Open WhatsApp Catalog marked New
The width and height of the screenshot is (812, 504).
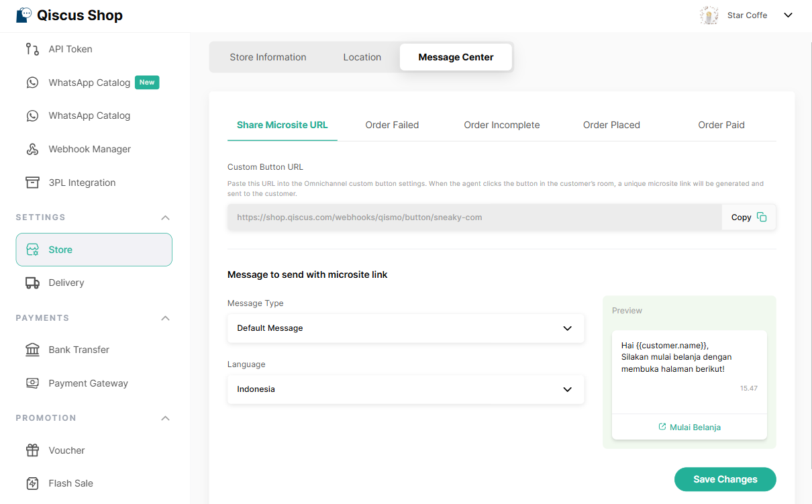pos(89,83)
